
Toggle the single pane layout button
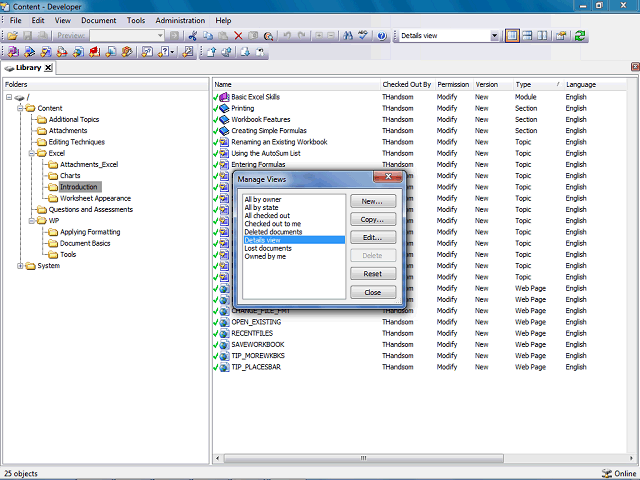click(x=512, y=36)
